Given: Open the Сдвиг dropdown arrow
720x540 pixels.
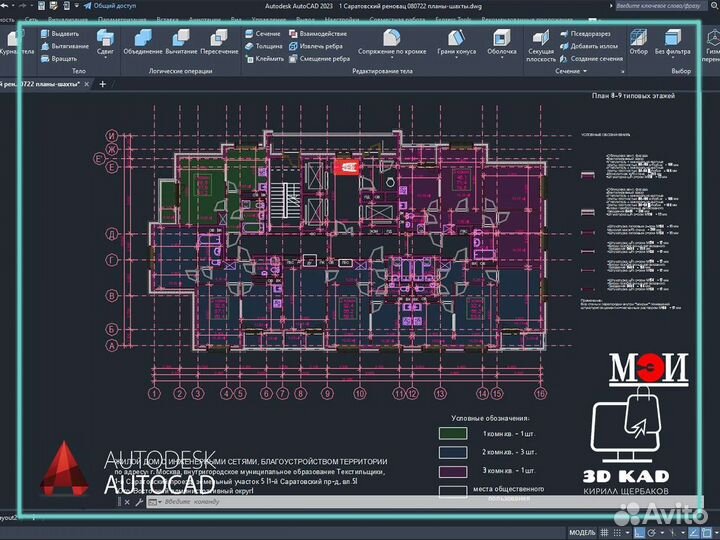Looking at the screenshot, I should [105, 58].
